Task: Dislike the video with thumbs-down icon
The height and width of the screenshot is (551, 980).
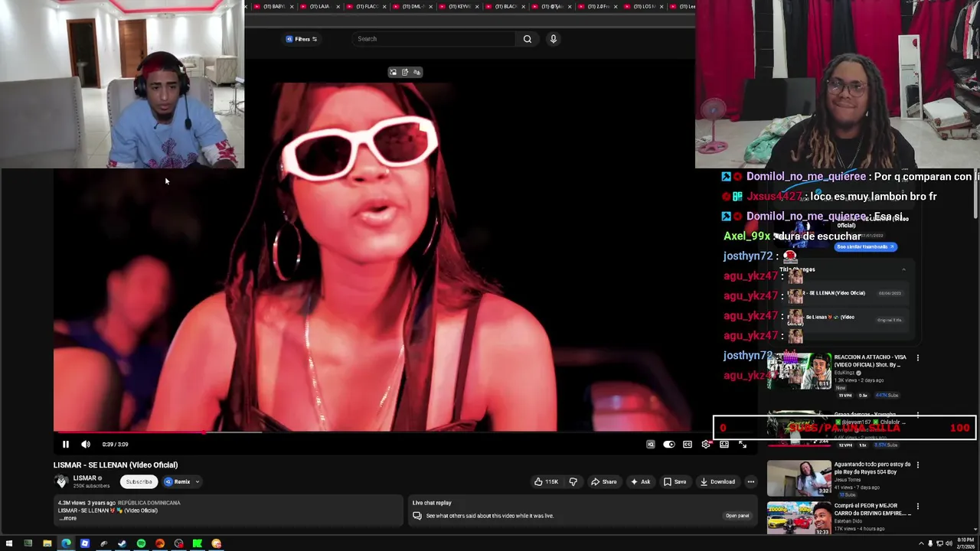Action: coord(573,481)
